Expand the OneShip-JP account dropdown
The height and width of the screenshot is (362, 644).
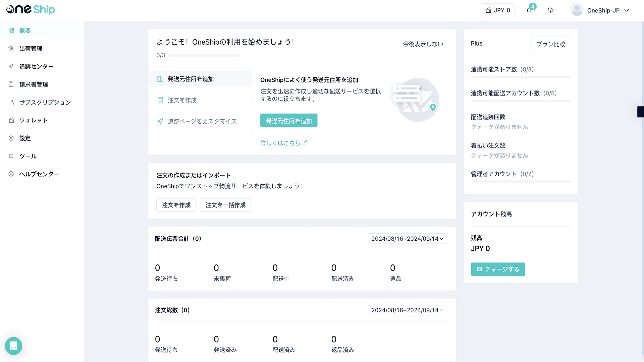[626, 10]
